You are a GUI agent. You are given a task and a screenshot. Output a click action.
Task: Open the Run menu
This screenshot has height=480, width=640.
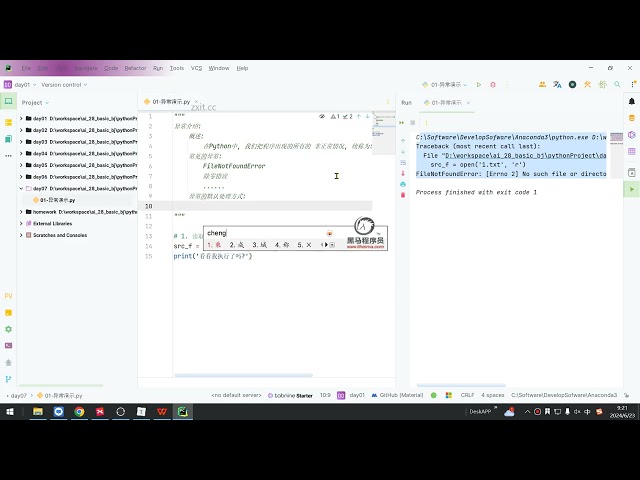tap(158, 68)
